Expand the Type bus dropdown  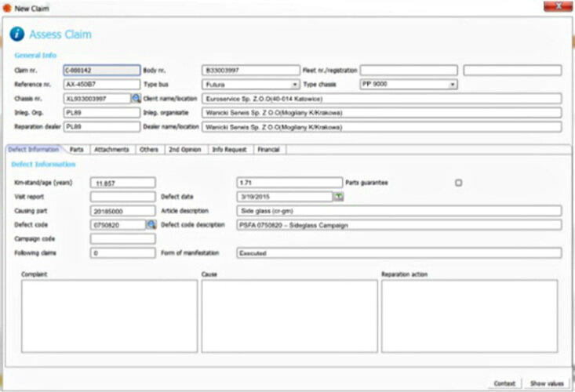295,85
